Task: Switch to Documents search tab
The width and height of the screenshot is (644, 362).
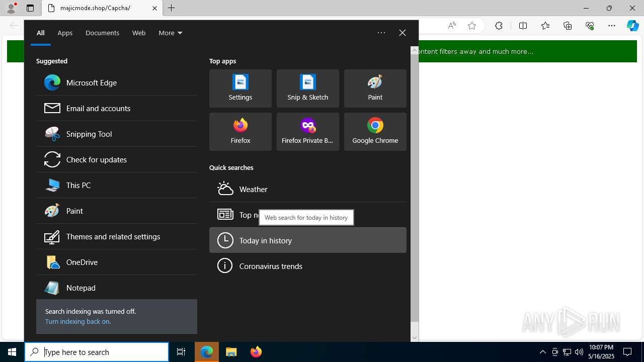Action: pyautogui.click(x=102, y=33)
